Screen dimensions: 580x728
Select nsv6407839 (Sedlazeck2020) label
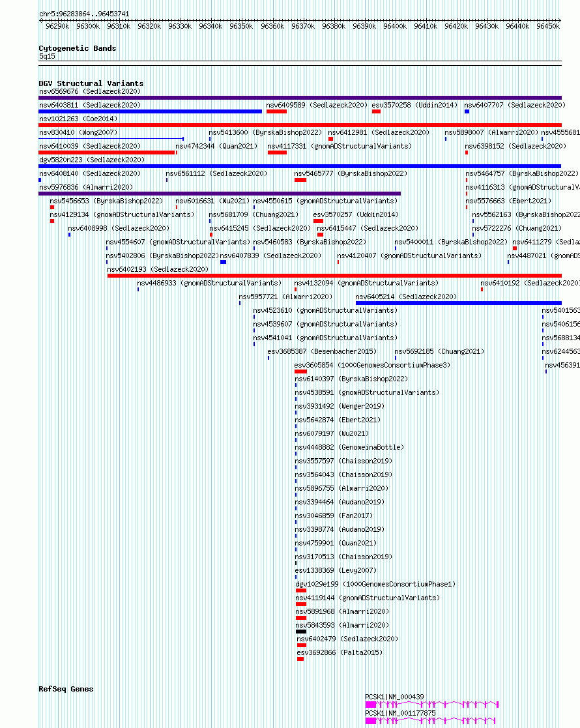pyautogui.click(x=270, y=256)
